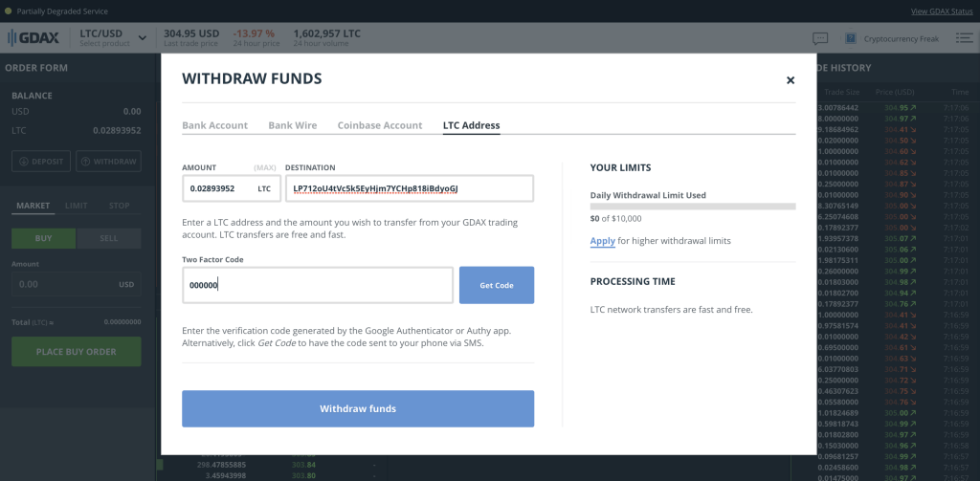Open the hamburger menu icon
The height and width of the screenshot is (481, 980).
coord(961,38)
